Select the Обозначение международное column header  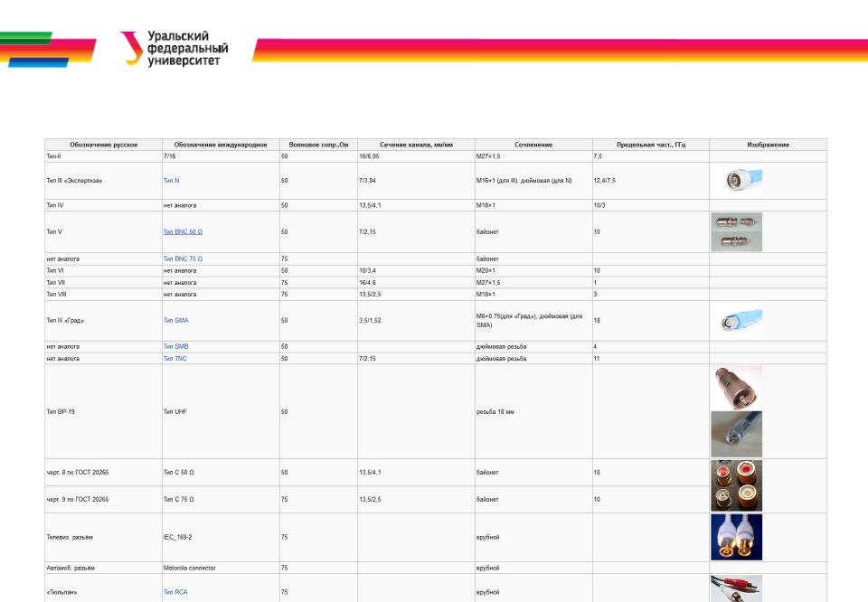point(221,145)
